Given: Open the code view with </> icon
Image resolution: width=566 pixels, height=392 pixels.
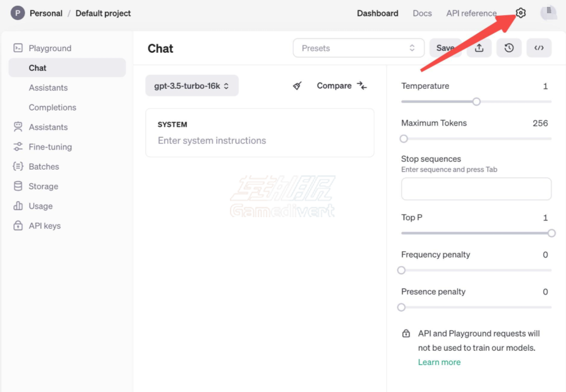Looking at the screenshot, I should 539,48.
